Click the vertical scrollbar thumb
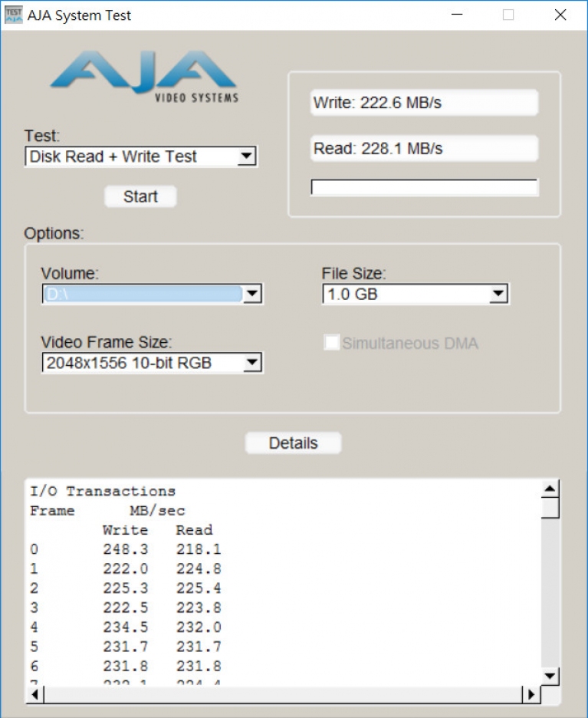588x718 pixels. point(550,508)
